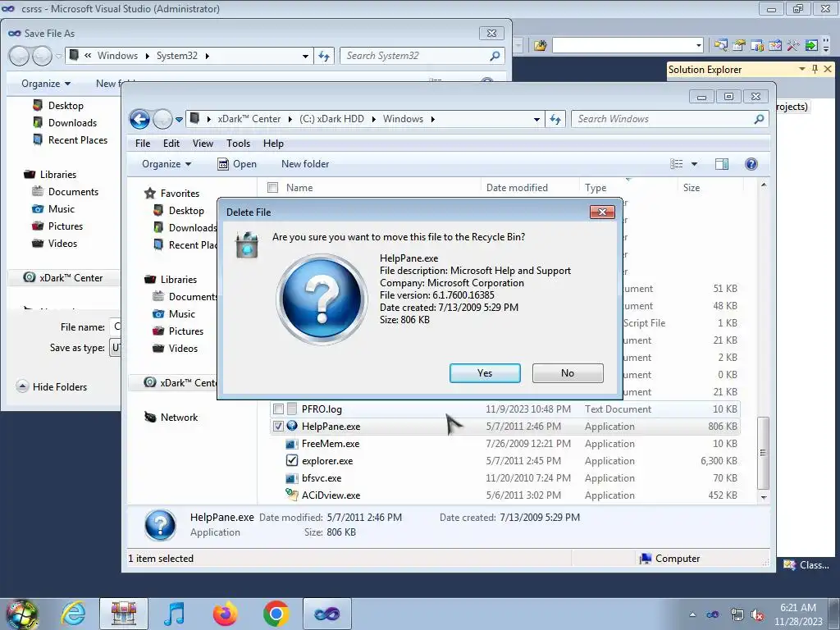The image size is (840, 630).
Task: Click the Back arrow in Windows explorer
Action: click(x=139, y=119)
